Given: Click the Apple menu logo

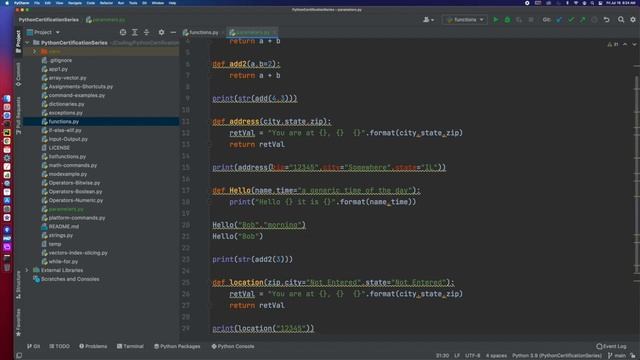Looking at the screenshot, I should tap(7, 3).
